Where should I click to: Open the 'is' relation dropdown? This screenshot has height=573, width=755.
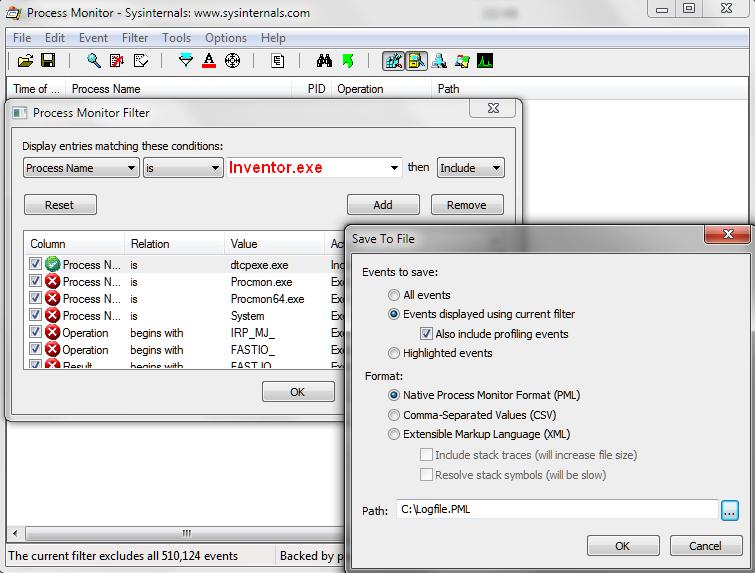click(183, 168)
